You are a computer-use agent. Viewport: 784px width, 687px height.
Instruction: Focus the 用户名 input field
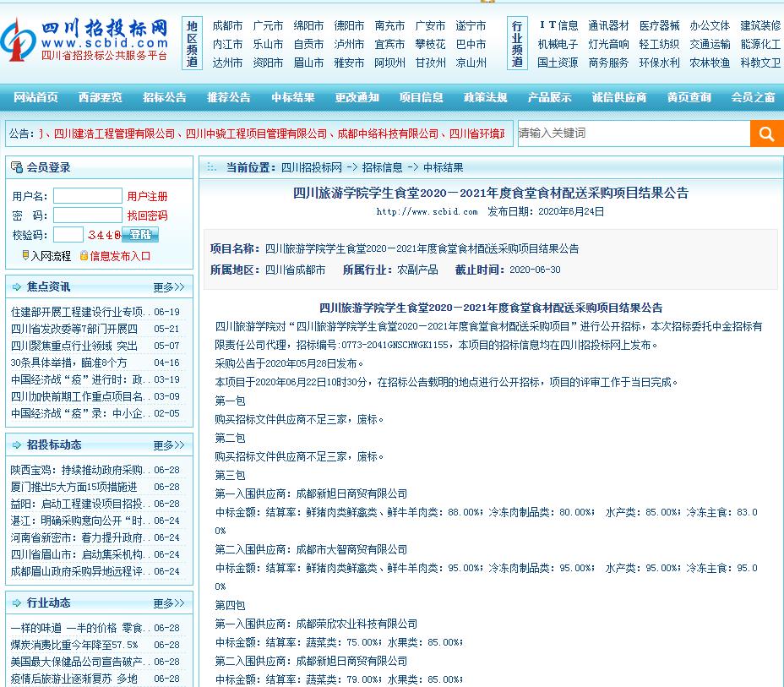(x=88, y=195)
